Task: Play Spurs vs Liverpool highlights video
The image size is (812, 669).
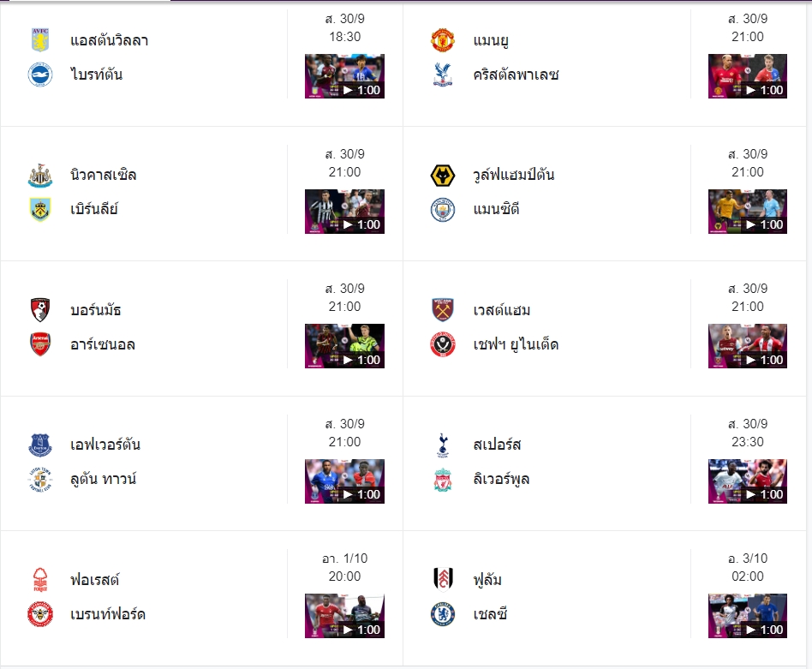Action: (x=747, y=481)
